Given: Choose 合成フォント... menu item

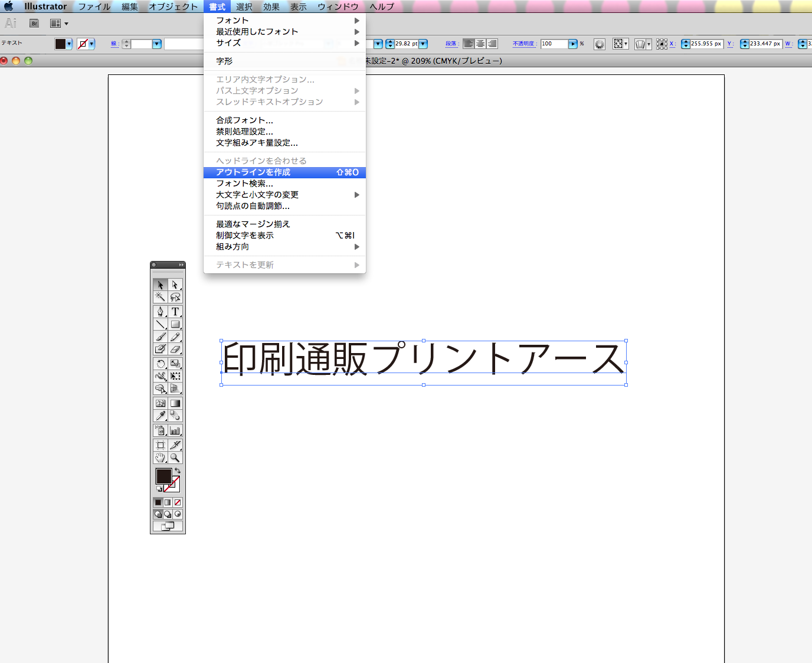Looking at the screenshot, I should 284,120.
